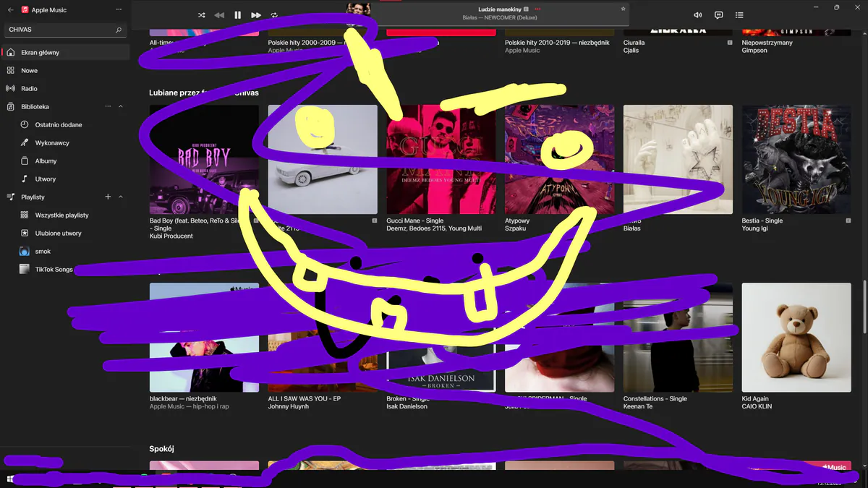Open Niepowstrzymany album title
Viewport: 868px width, 488px height.
point(767,43)
